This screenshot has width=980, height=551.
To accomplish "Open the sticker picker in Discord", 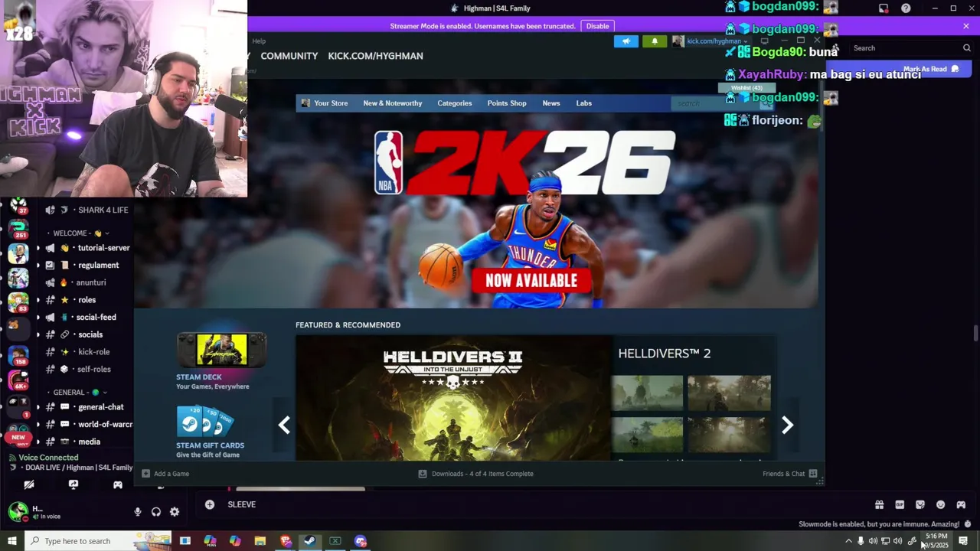I will point(920,504).
